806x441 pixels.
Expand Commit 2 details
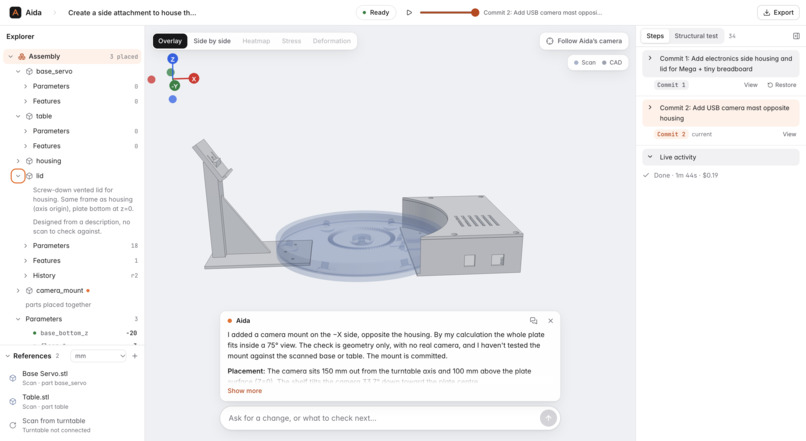click(650, 107)
